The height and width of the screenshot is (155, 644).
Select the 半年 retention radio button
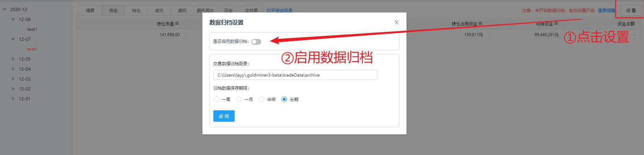tap(262, 99)
